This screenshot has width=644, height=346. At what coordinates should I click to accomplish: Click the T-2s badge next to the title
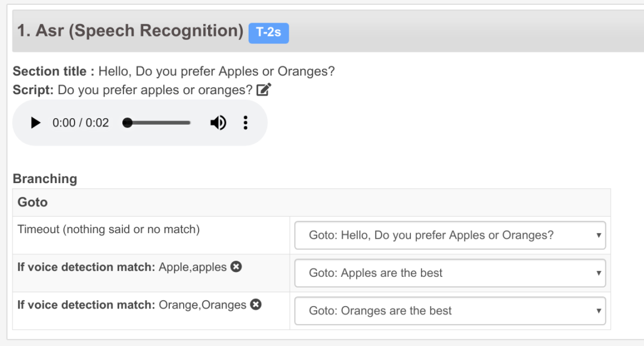tap(268, 33)
